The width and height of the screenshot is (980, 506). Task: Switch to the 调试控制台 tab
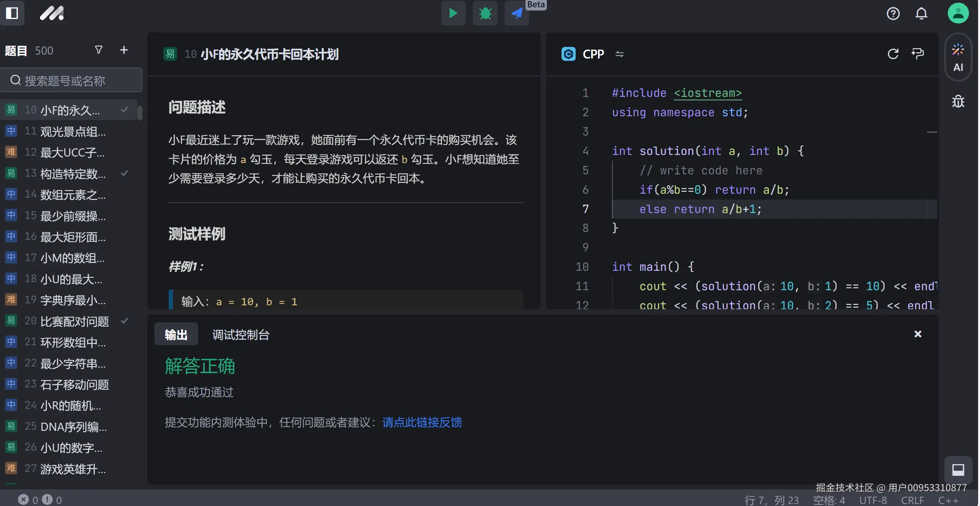click(240, 335)
